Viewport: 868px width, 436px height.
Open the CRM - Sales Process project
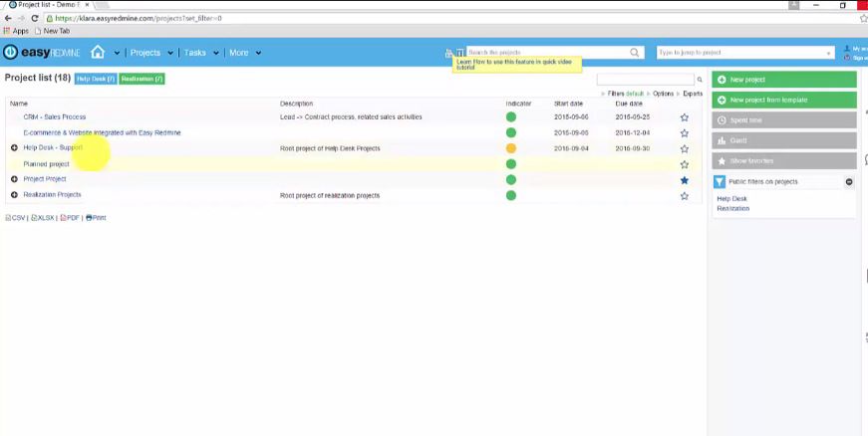click(54, 117)
